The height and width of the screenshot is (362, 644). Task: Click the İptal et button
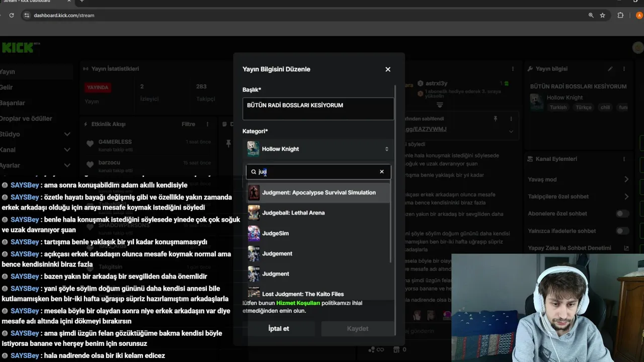pos(279,328)
